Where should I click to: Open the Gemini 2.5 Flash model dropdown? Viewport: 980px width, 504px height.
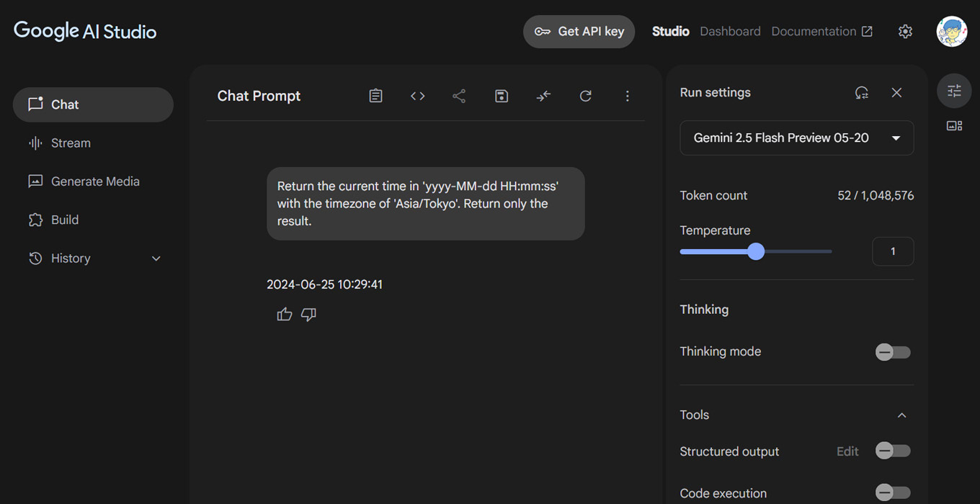coord(797,138)
